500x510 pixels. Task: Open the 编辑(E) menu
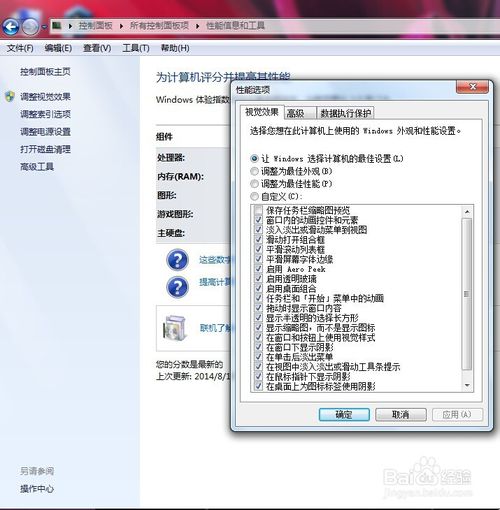click(x=58, y=48)
